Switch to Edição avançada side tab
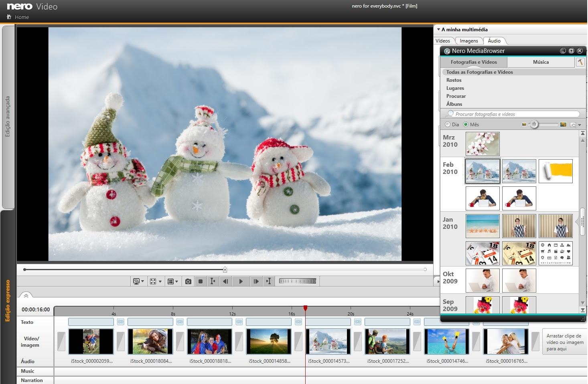 coord(8,117)
